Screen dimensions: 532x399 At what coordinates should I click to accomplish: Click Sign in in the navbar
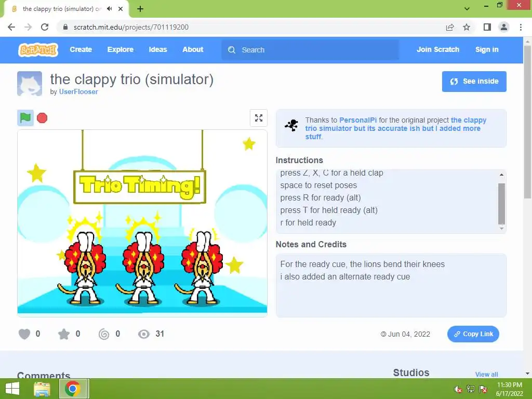point(487,49)
